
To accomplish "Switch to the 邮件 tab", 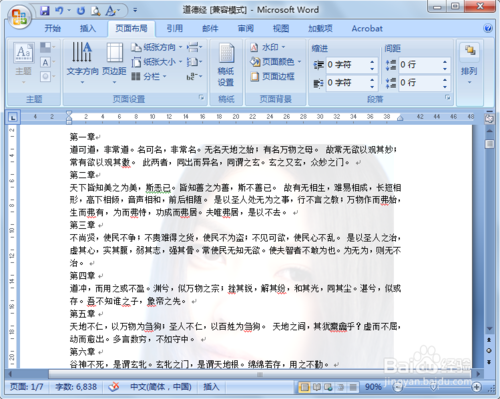I will (210, 28).
